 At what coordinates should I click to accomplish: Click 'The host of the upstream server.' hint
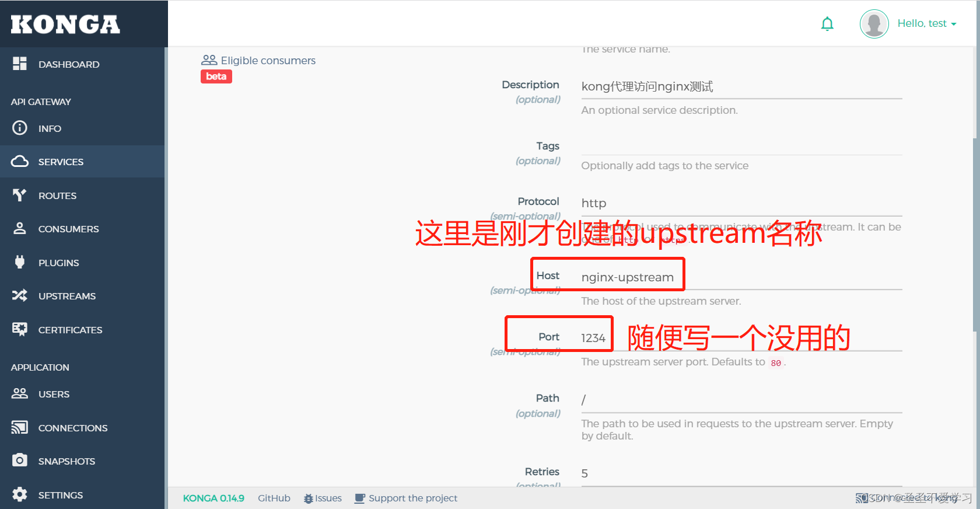[661, 301]
